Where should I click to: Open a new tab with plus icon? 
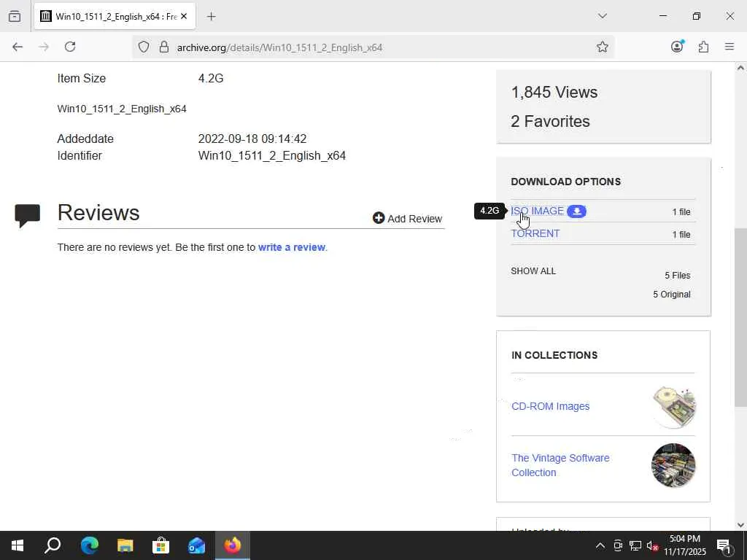coord(211,17)
